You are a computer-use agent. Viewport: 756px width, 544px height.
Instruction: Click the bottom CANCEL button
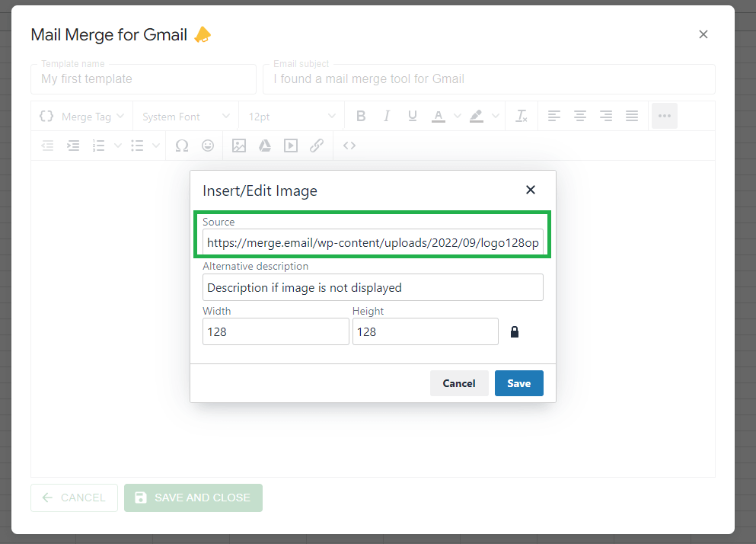(75, 498)
